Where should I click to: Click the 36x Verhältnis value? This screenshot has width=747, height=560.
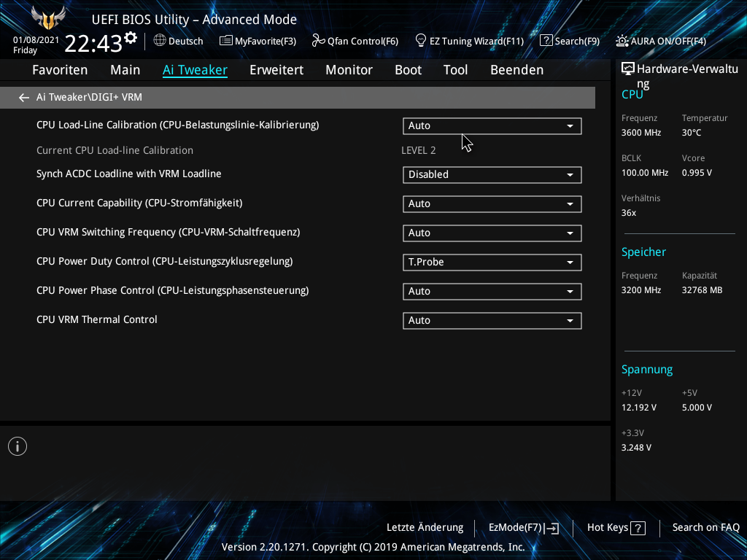[x=628, y=213]
